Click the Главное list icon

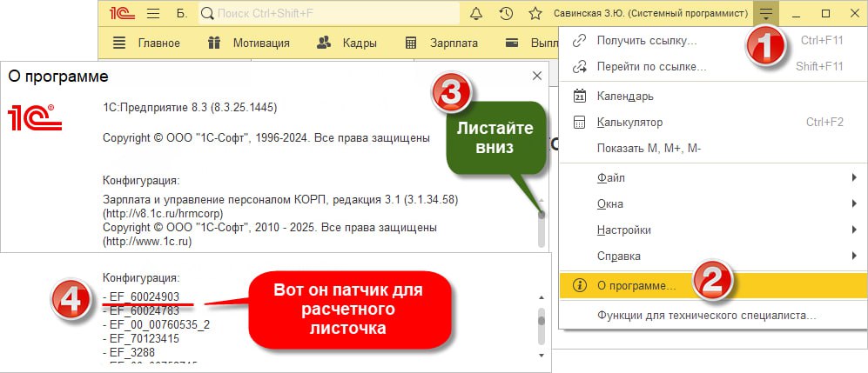click(x=118, y=43)
